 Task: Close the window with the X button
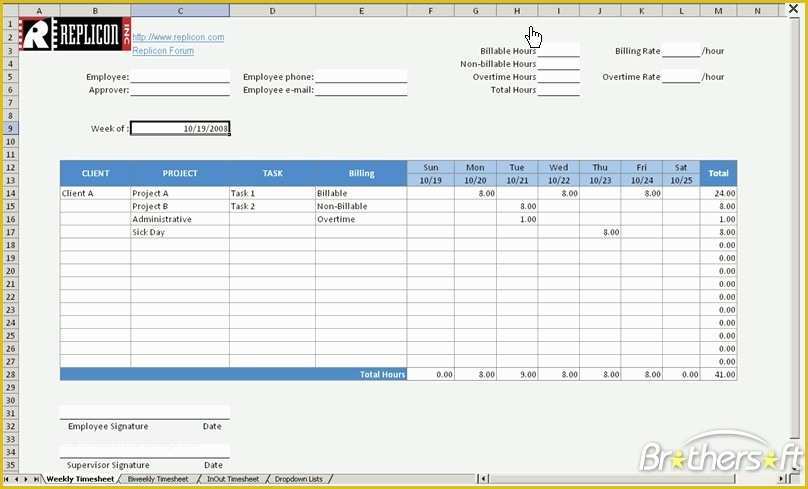pyautogui.click(x=794, y=9)
